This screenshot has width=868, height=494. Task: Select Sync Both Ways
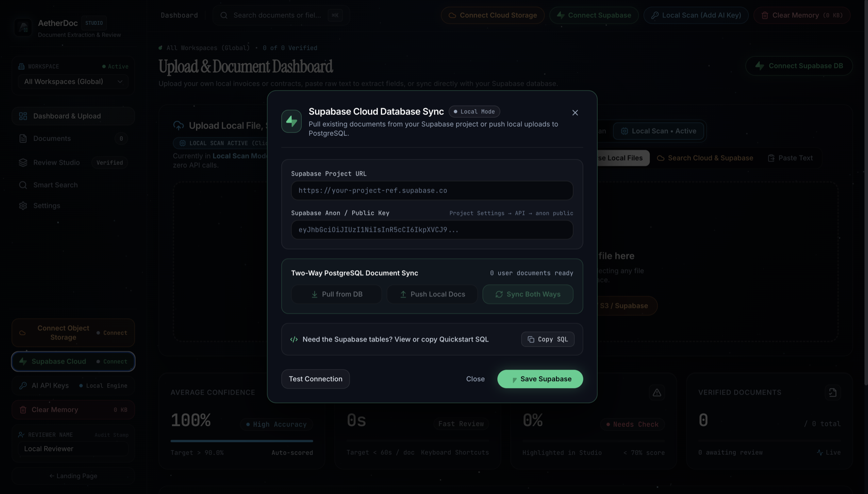(x=528, y=294)
